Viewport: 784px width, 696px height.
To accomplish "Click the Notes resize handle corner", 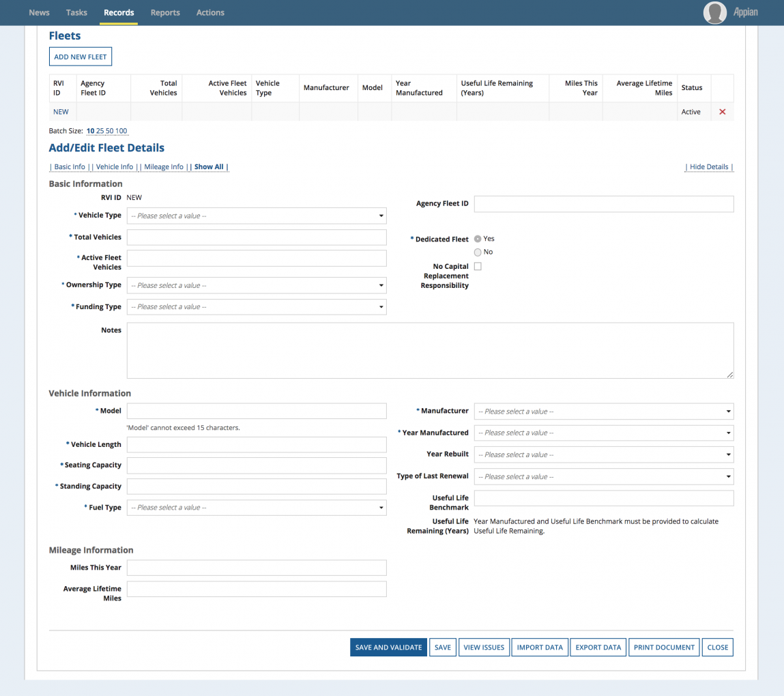I will click(730, 375).
